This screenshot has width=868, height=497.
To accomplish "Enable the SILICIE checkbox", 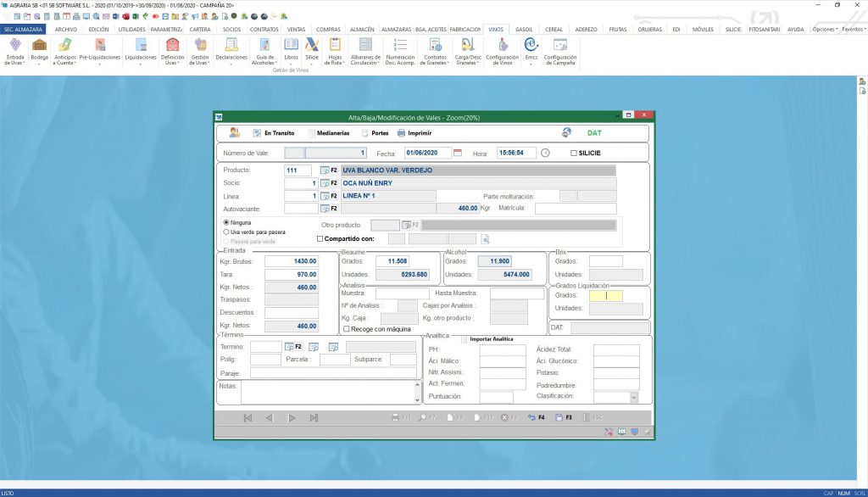I will click(x=574, y=154).
